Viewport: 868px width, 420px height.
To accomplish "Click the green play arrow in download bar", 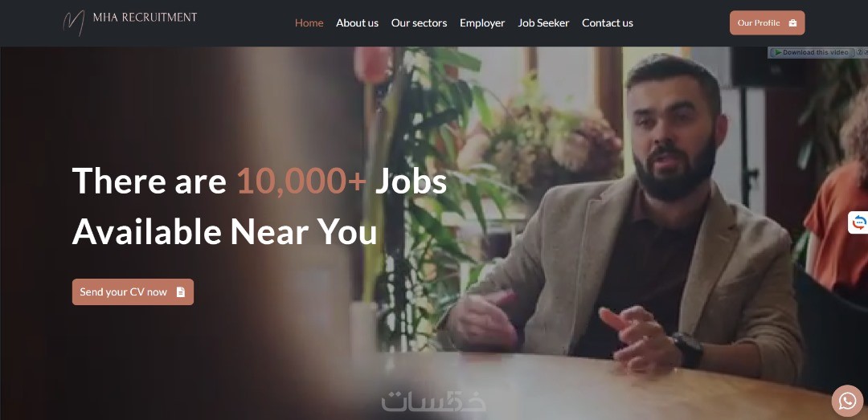I will point(778,52).
